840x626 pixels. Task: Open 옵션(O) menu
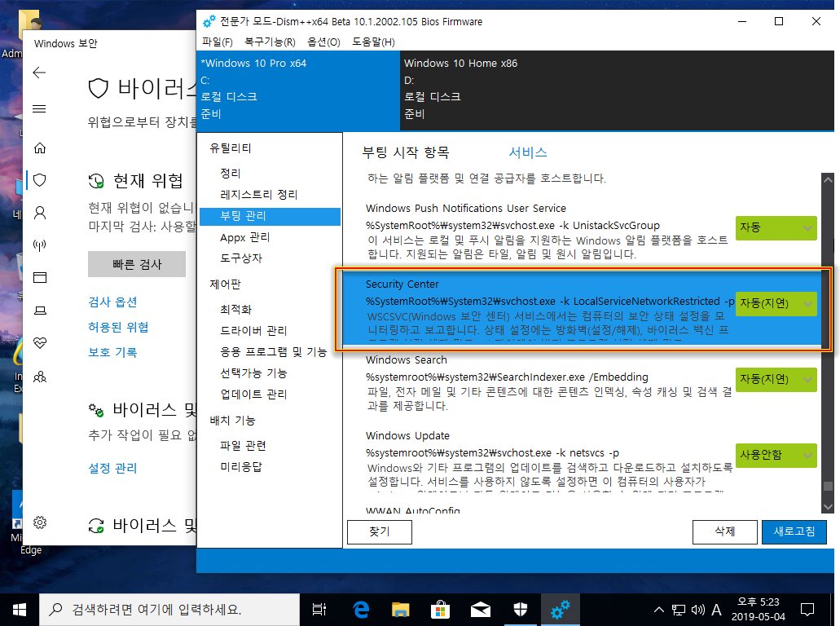click(323, 42)
